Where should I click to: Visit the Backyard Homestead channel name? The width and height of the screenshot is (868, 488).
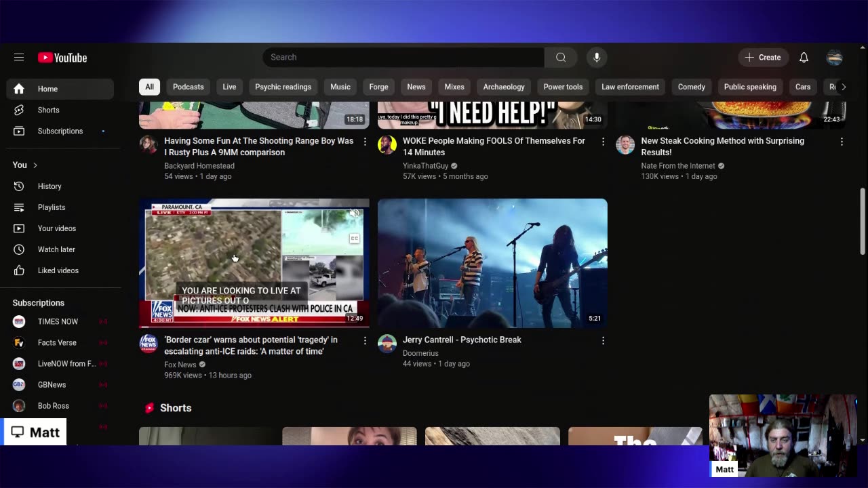[x=199, y=166]
